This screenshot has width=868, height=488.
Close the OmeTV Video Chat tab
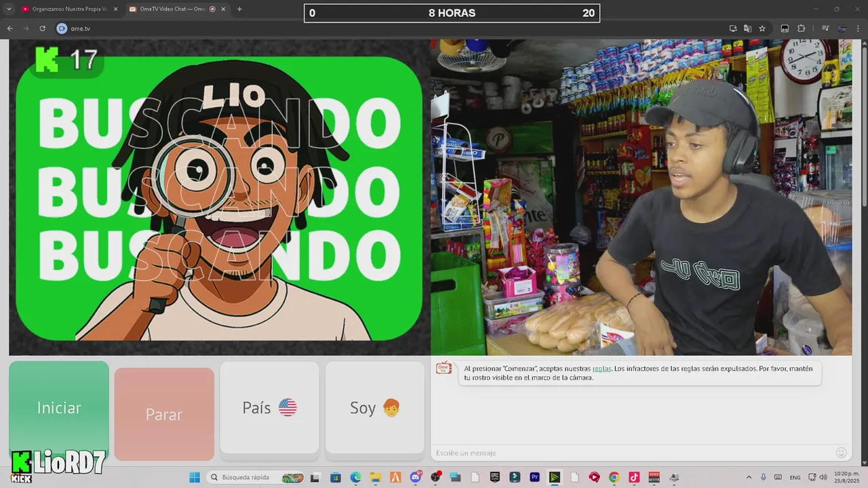[x=224, y=9]
